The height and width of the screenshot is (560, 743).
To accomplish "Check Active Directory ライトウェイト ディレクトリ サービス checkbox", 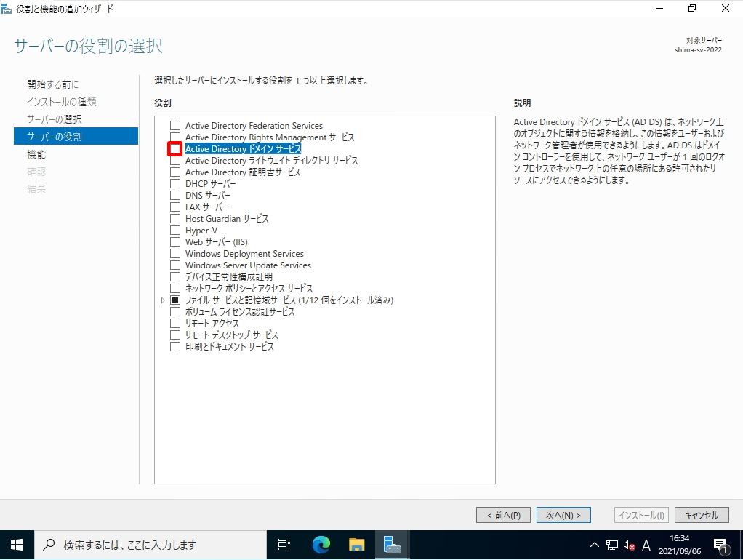I will 175,160.
